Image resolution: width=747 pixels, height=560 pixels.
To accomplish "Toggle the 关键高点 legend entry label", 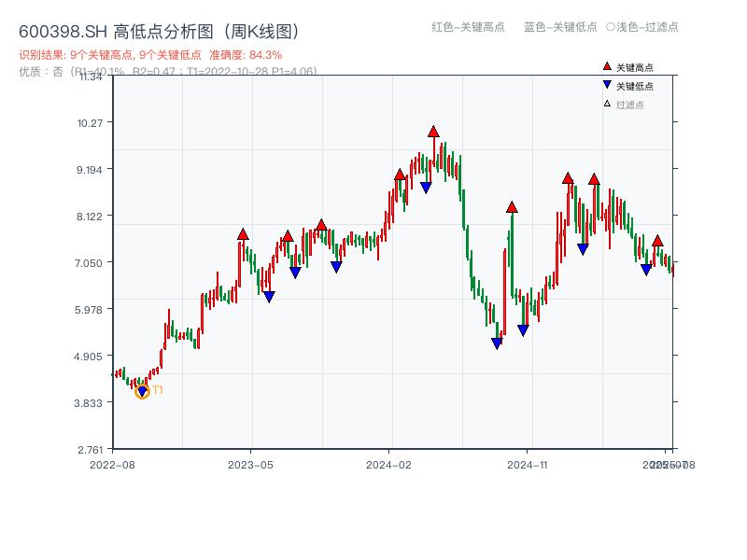I will (635, 67).
